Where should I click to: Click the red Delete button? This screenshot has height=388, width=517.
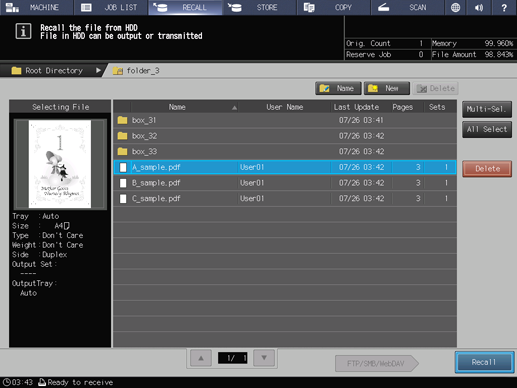pos(487,169)
